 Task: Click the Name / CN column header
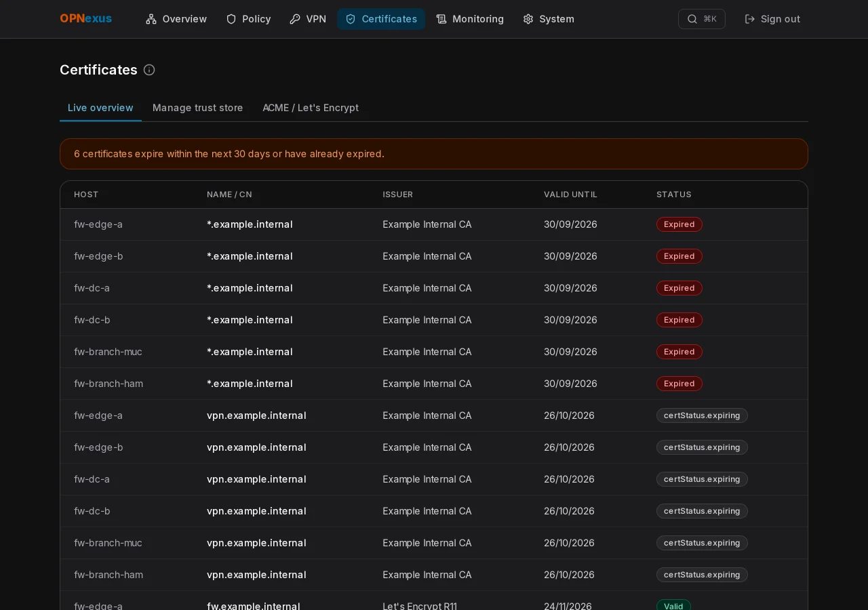[229, 195]
